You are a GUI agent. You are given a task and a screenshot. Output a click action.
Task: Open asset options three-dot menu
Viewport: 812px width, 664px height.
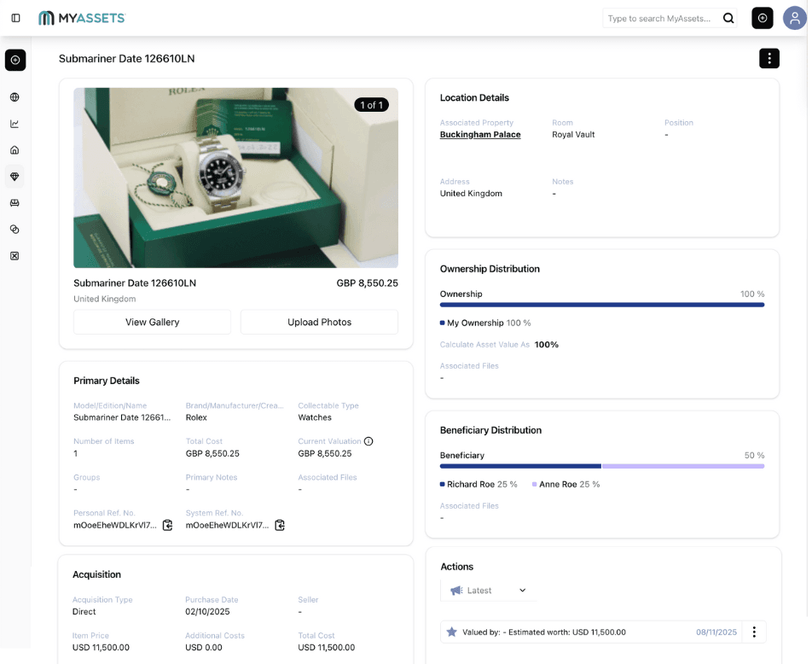(769, 59)
